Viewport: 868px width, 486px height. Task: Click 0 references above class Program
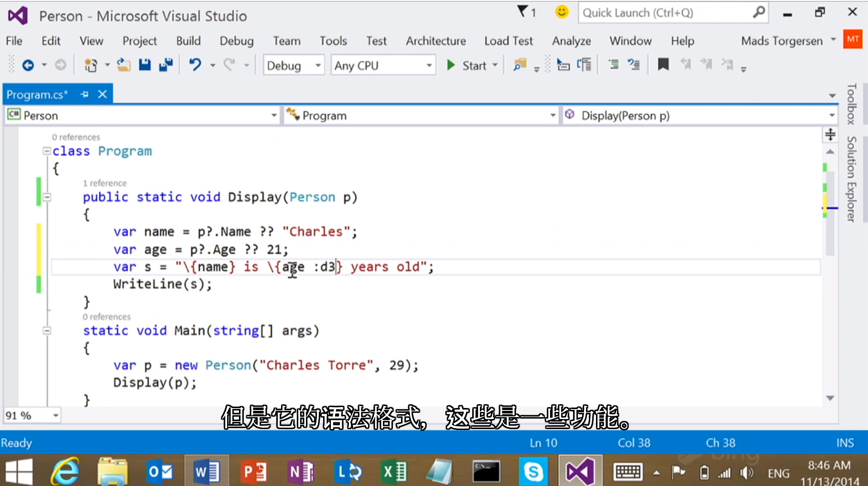click(x=76, y=137)
